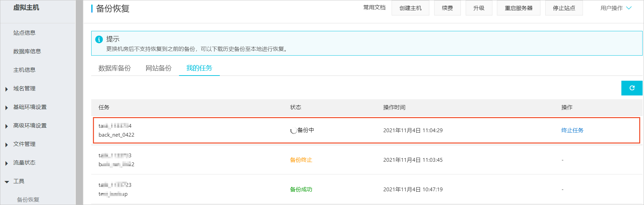
Task: Open the 用户操作 dropdown
Action: coord(616,8)
